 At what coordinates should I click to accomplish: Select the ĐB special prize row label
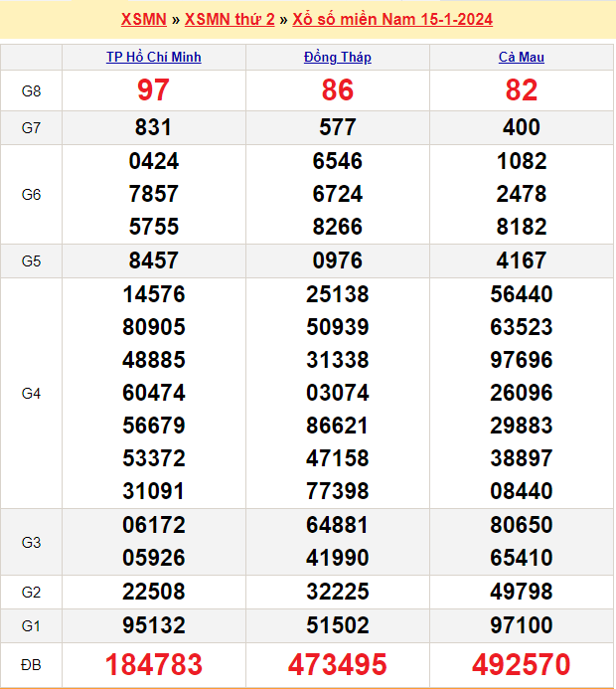tap(31, 664)
